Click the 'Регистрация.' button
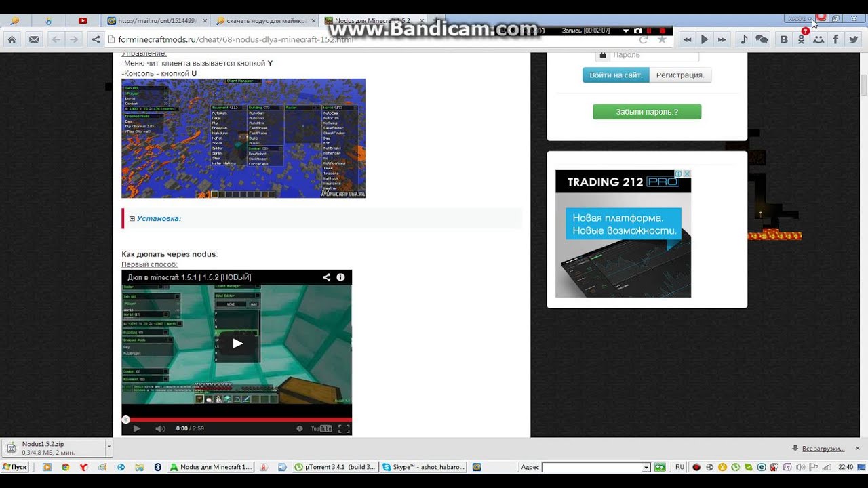The width and height of the screenshot is (868, 488). (680, 75)
